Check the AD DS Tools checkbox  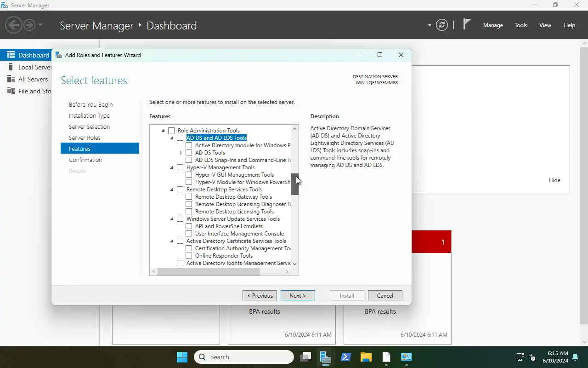pyautogui.click(x=189, y=153)
